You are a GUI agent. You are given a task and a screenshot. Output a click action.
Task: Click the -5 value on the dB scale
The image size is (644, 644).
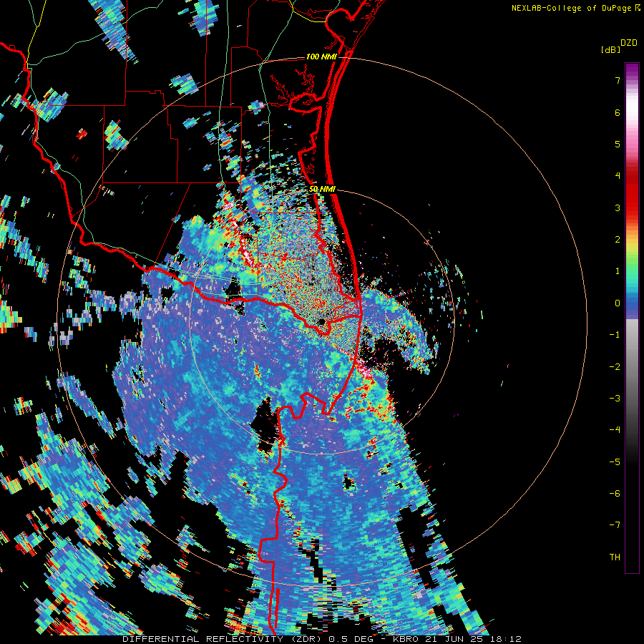[x=615, y=462]
